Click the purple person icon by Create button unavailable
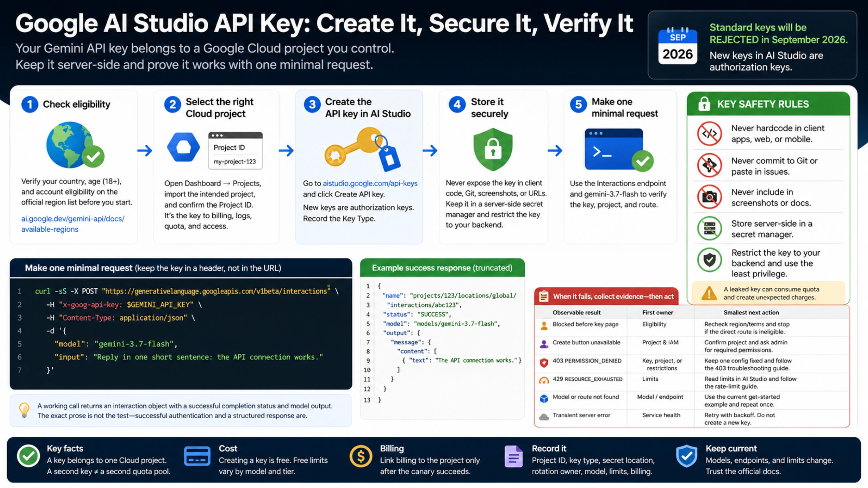 pyautogui.click(x=544, y=344)
